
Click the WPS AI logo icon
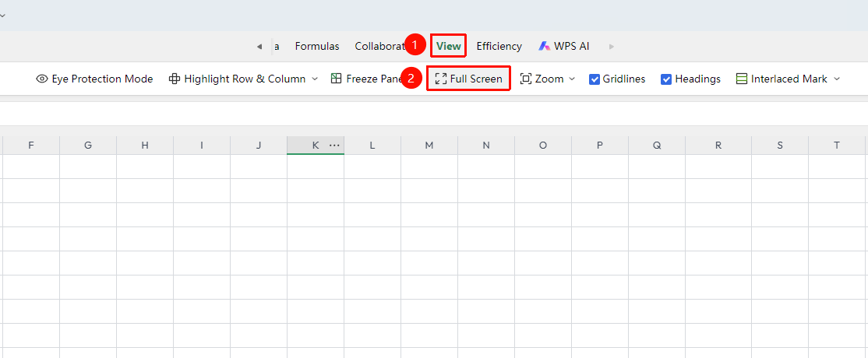click(544, 47)
